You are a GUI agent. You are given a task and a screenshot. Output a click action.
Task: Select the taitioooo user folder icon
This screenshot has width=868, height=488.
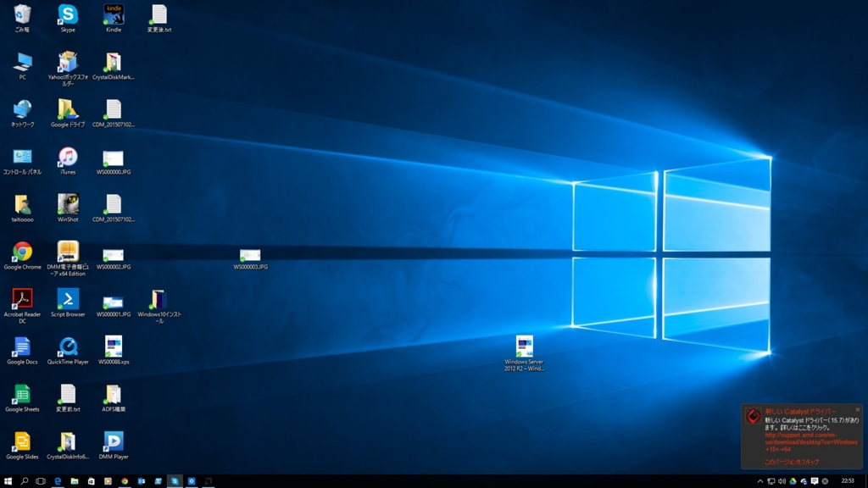22,208
